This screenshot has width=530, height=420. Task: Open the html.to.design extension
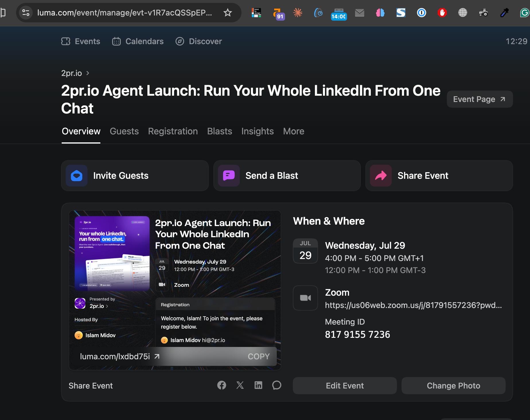click(x=256, y=13)
